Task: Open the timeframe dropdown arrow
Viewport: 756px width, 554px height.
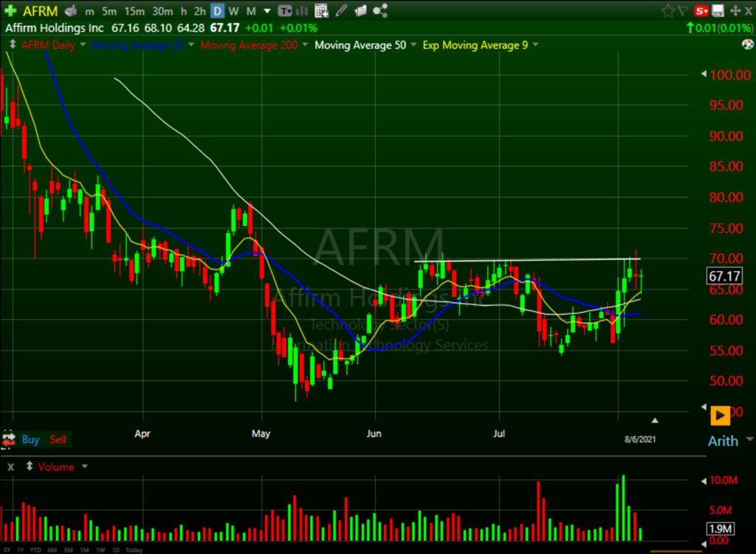Action: (x=267, y=11)
